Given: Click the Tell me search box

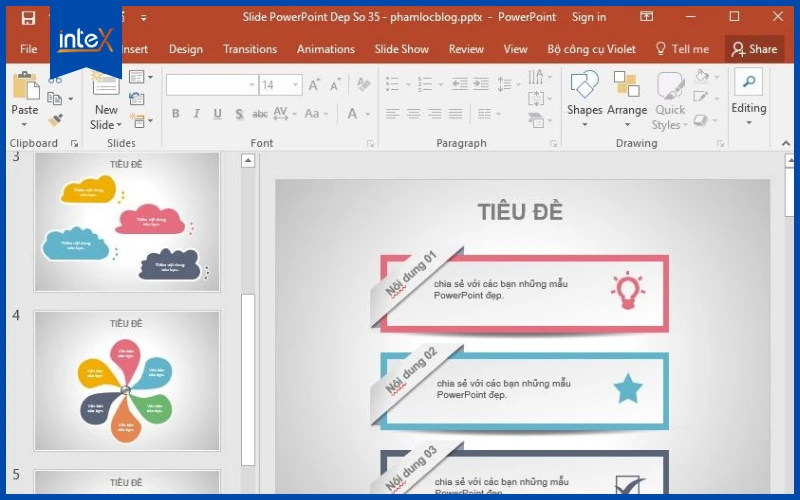Looking at the screenshot, I should pos(682,49).
